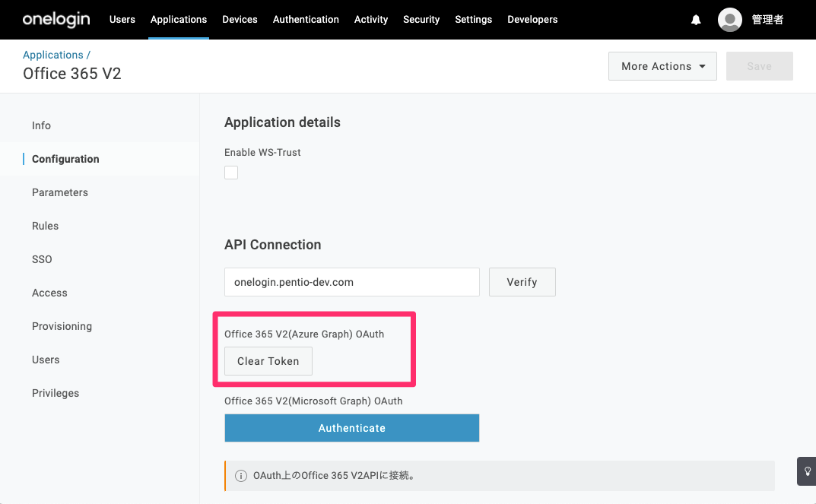Open the Users sidebar tab
This screenshot has height=504, width=816.
[46, 360]
